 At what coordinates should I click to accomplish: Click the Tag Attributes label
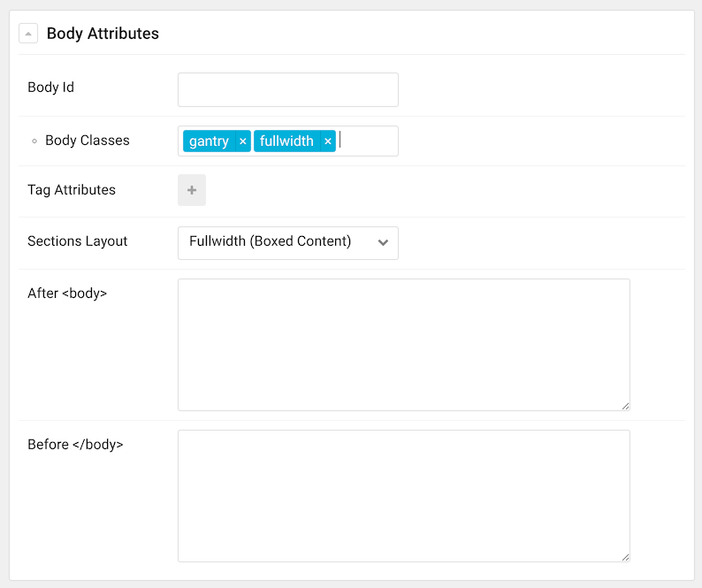click(72, 190)
